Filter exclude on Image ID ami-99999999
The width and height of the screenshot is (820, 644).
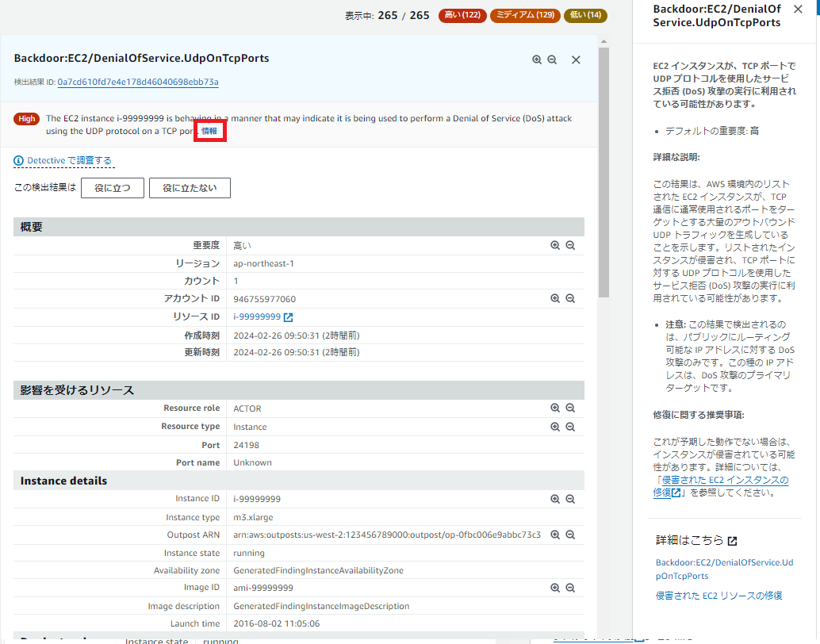tap(570, 588)
